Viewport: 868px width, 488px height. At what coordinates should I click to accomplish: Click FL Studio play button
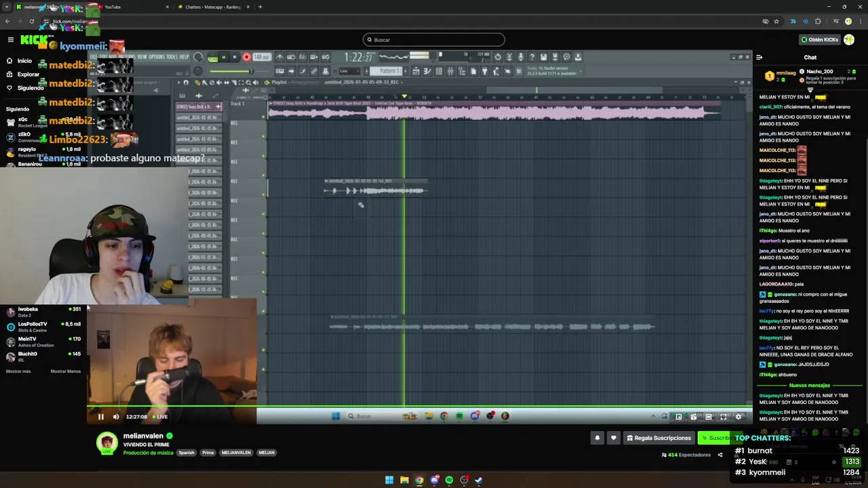coord(224,57)
